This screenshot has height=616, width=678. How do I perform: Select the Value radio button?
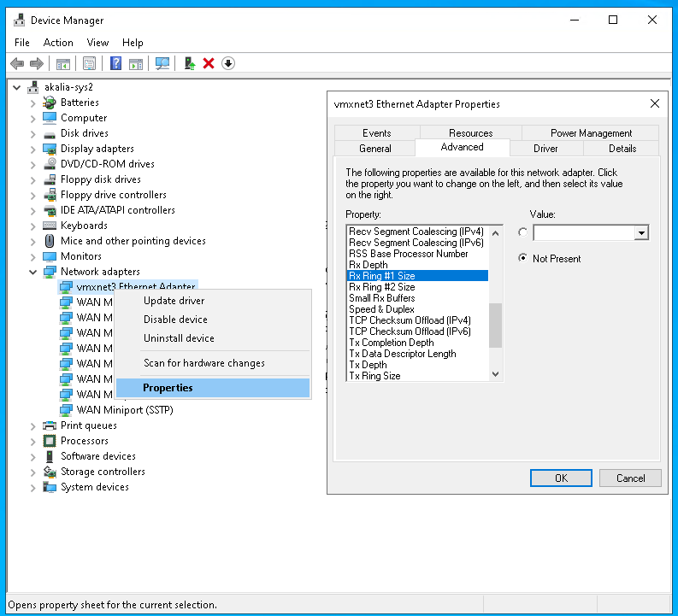523,232
